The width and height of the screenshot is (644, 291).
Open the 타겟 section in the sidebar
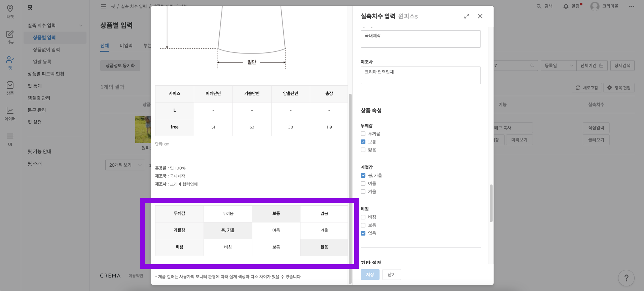[10, 11]
